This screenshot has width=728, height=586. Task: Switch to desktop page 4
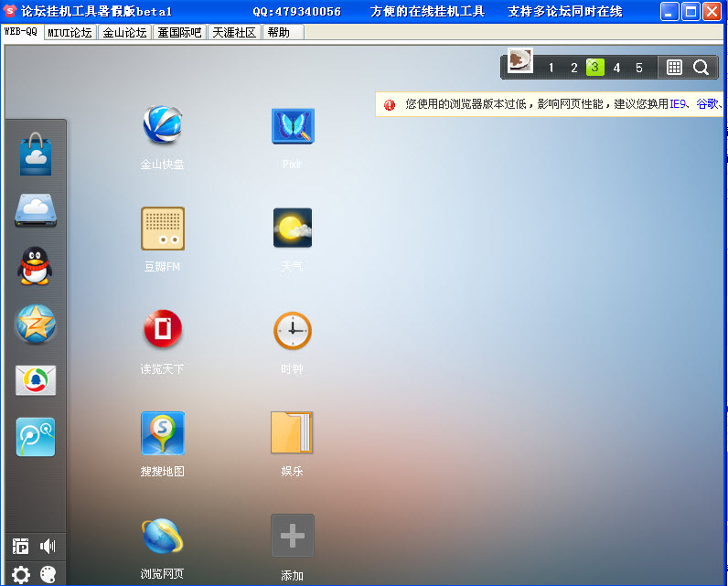coord(616,68)
